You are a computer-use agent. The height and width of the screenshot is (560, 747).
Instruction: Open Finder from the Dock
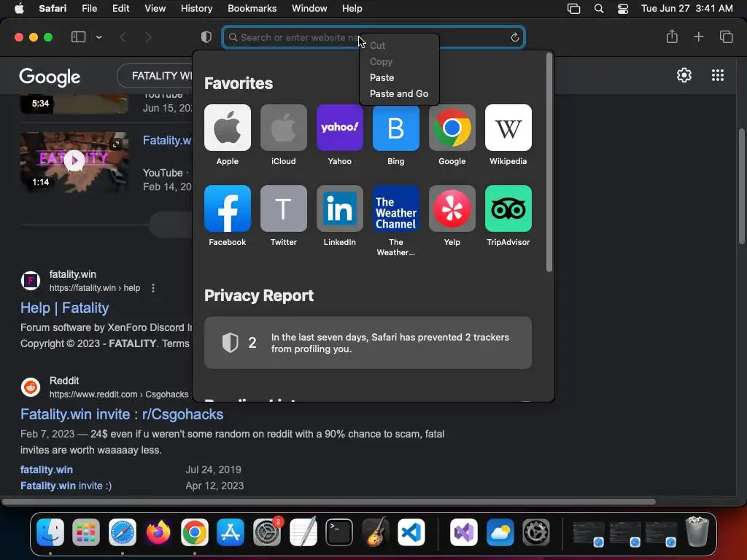point(50,532)
